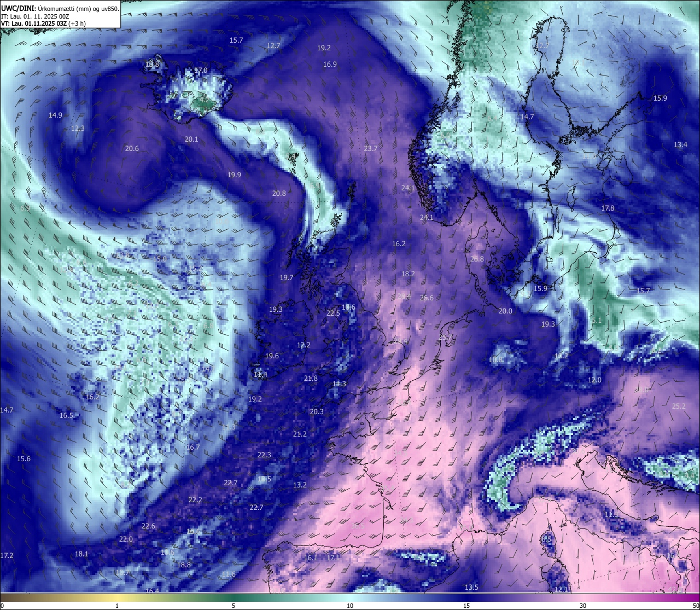This screenshot has height=610, width=700.
Task: Click the 16.1 value over northern Spain
Action: pos(311,557)
